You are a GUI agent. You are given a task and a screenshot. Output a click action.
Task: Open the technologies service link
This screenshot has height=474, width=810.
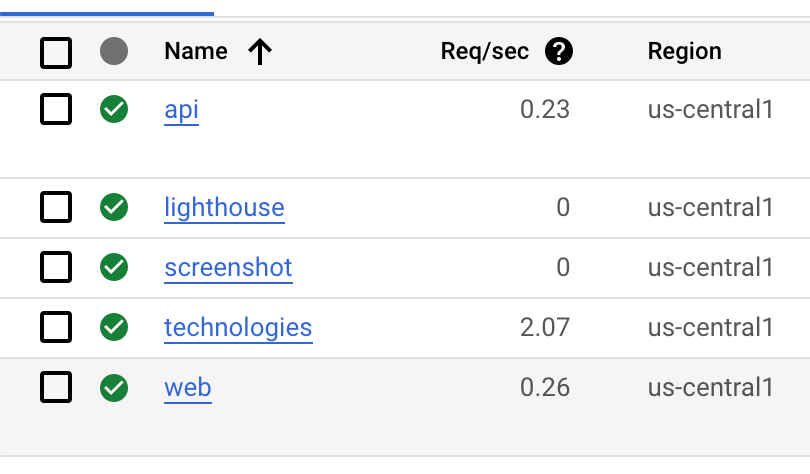(x=238, y=327)
